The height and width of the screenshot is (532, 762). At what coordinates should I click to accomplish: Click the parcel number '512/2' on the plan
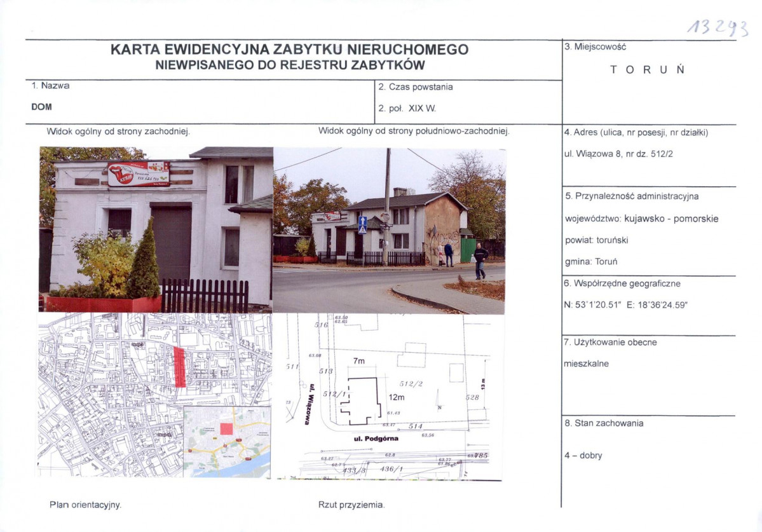click(411, 384)
